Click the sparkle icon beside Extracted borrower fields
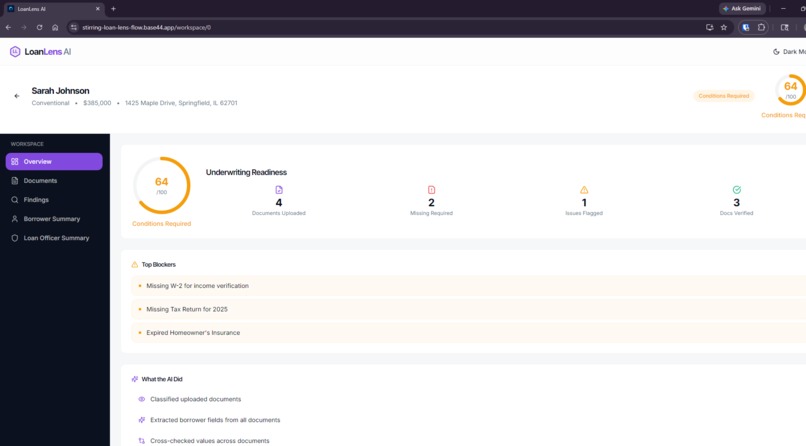The height and width of the screenshot is (446, 806). coord(141,420)
